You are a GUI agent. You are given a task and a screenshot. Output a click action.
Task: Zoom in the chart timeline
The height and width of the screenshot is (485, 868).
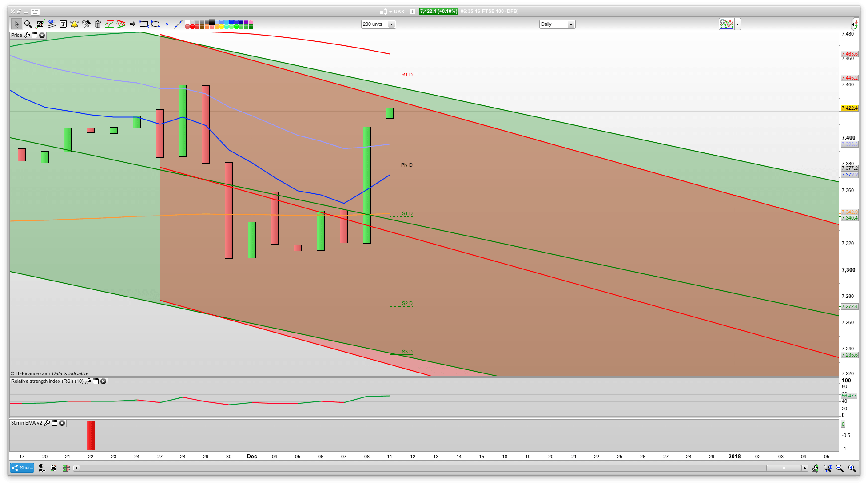click(852, 468)
